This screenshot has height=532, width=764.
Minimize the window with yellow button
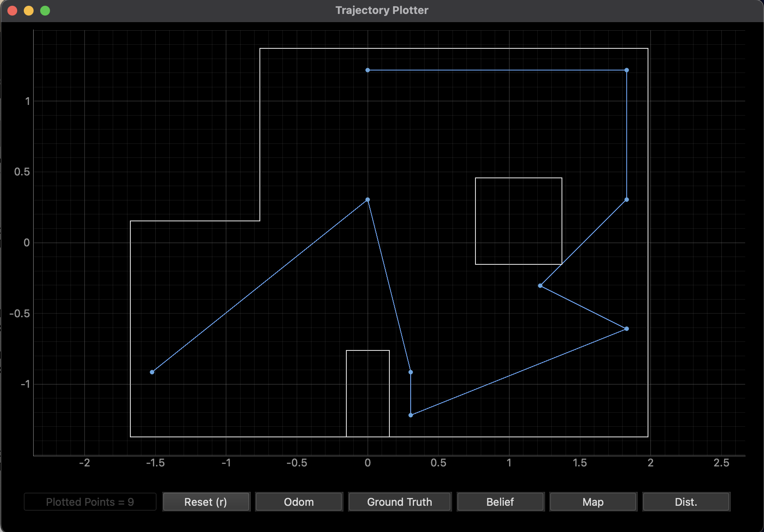[29, 11]
